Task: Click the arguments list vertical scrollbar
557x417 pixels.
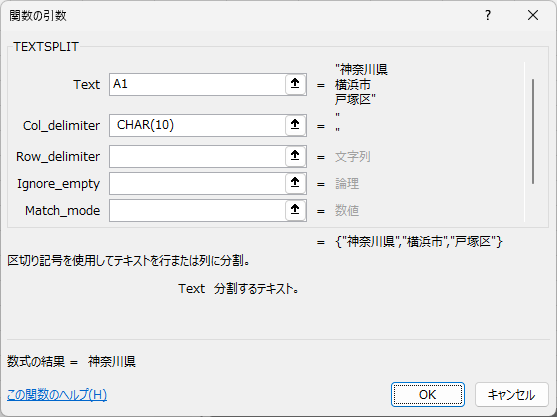Action: [x=533, y=131]
